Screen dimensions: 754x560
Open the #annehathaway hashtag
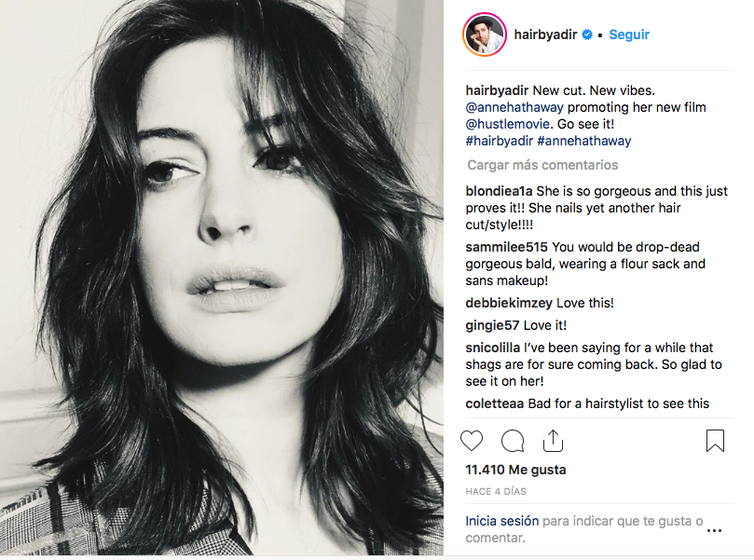583,142
